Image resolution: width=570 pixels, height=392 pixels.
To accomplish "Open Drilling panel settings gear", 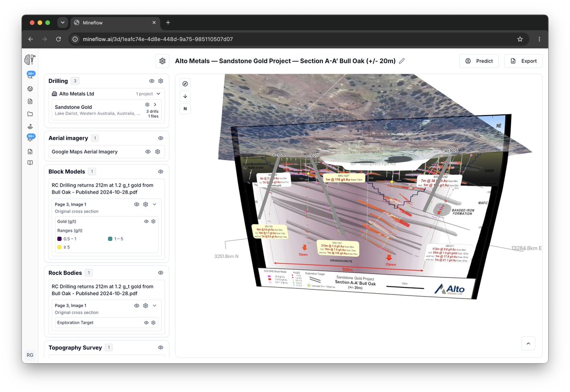I will (161, 81).
